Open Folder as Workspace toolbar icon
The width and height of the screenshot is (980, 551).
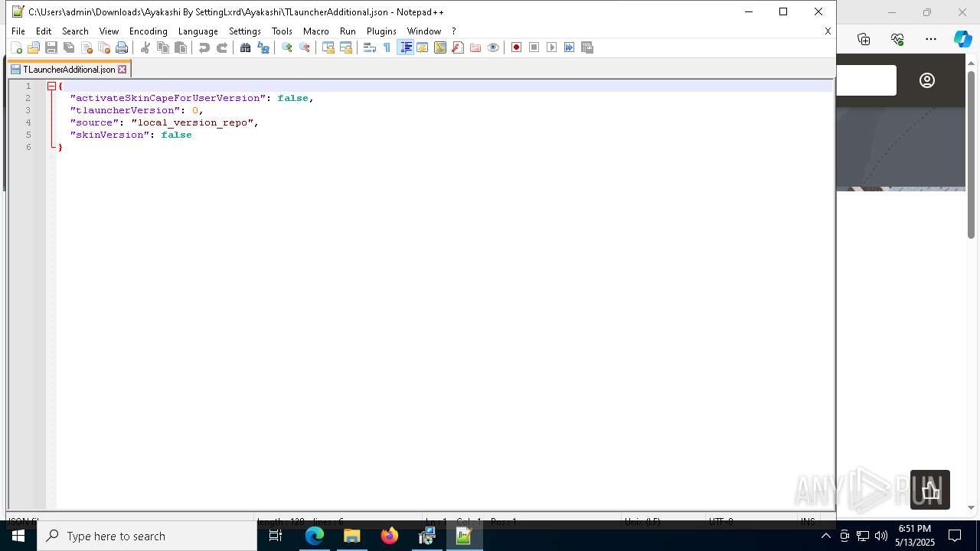(475, 47)
